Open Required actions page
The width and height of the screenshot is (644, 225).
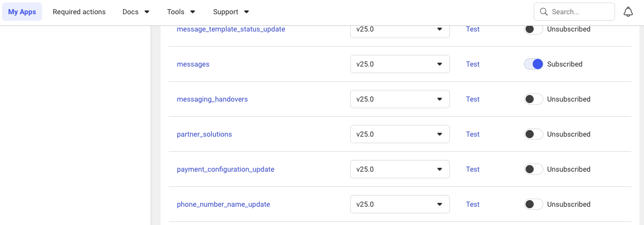pos(79,12)
